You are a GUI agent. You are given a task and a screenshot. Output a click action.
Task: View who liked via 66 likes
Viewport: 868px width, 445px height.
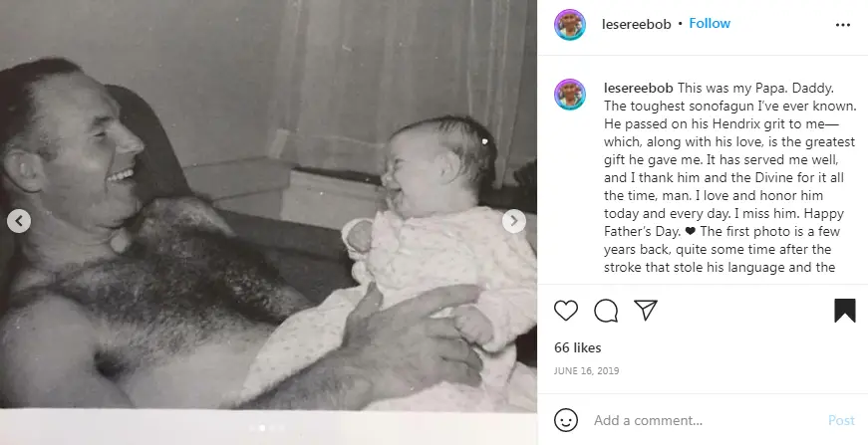pos(577,347)
